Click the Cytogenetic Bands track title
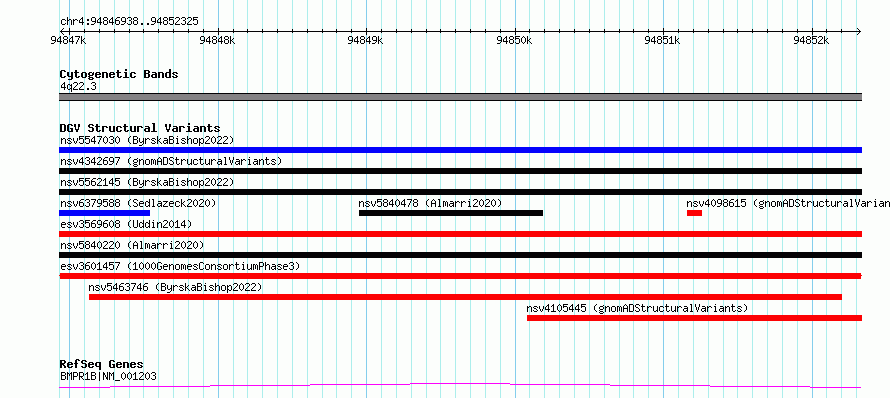This screenshot has height=398, width=890. [119, 74]
